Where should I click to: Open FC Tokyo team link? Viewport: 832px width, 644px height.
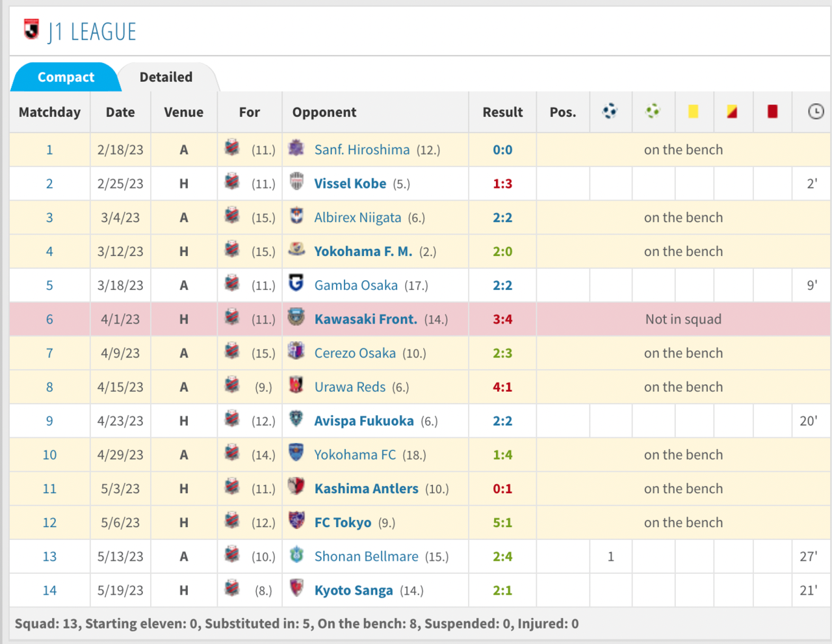(343, 522)
